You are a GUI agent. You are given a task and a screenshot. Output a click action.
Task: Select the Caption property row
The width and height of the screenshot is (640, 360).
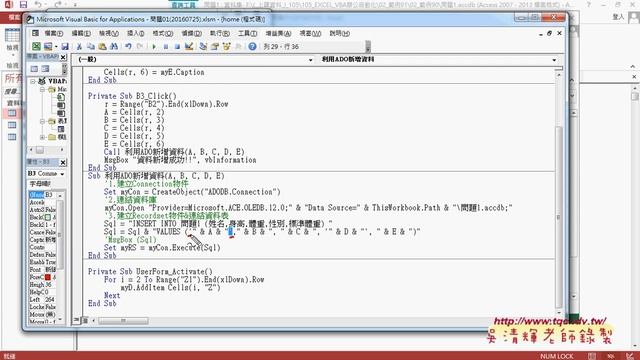[43, 240]
